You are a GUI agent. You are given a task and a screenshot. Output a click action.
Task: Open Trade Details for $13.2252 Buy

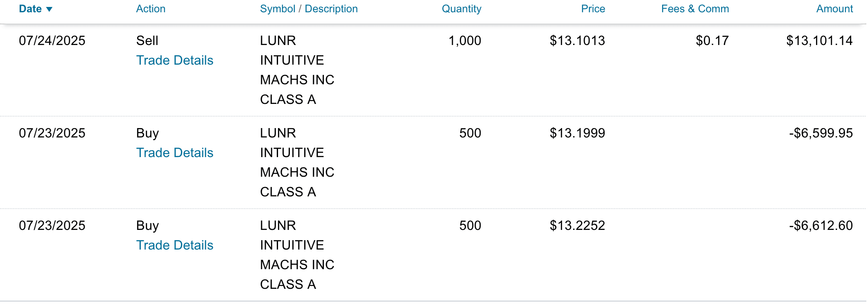tap(175, 245)
